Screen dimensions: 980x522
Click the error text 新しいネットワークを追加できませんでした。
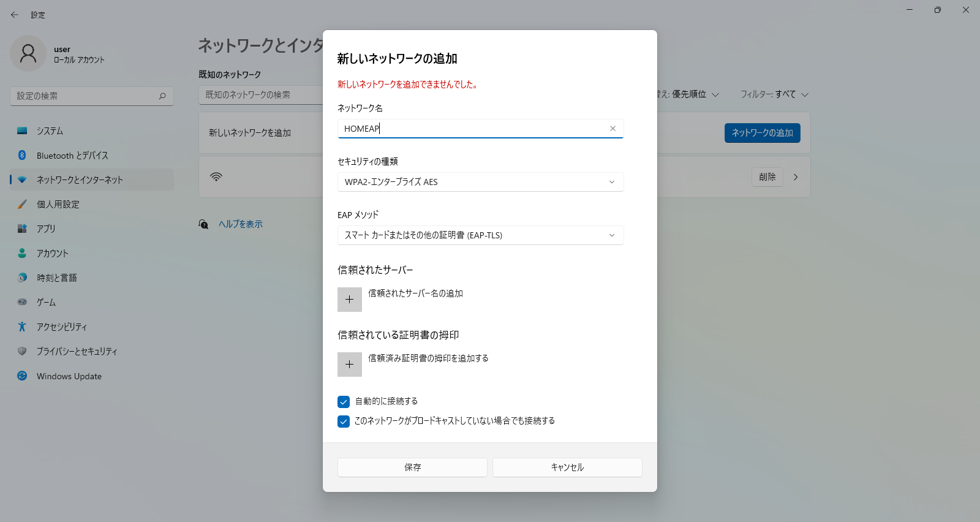(409, 85)
